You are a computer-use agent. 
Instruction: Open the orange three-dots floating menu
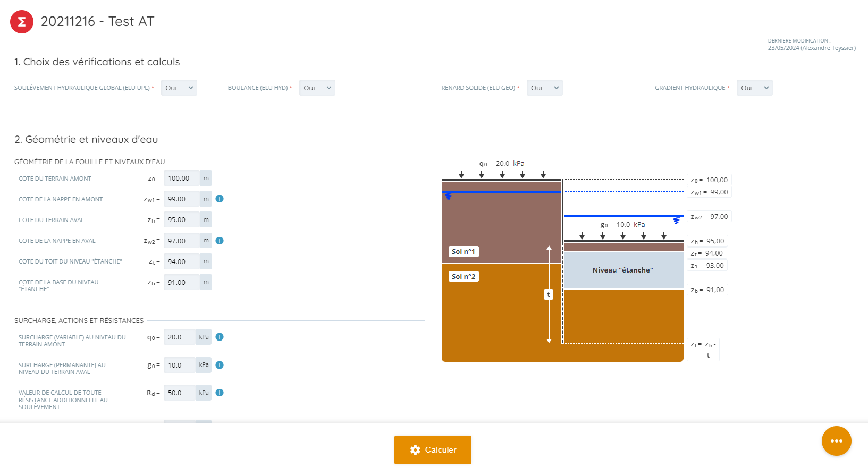836,441
